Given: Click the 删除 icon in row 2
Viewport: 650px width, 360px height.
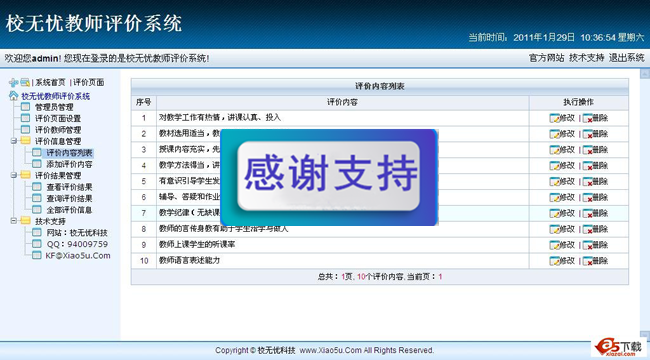Looking at the screenshot, I should click(587, 134).
